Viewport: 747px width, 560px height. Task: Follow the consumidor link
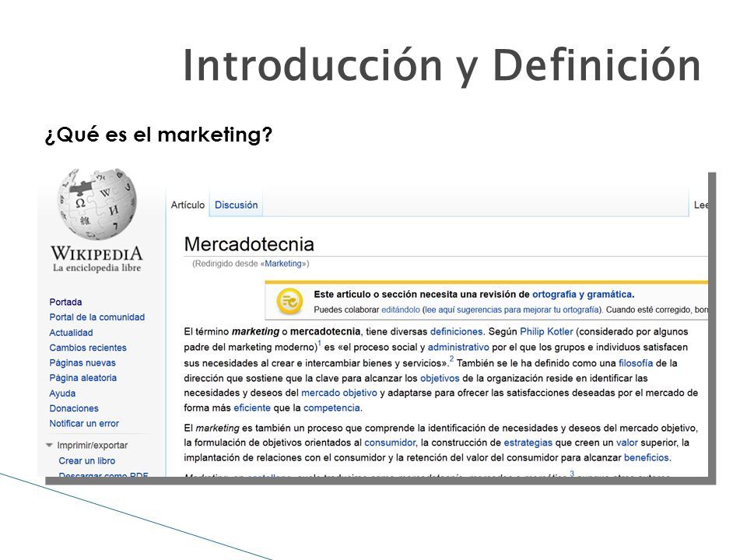pos(390,443)
